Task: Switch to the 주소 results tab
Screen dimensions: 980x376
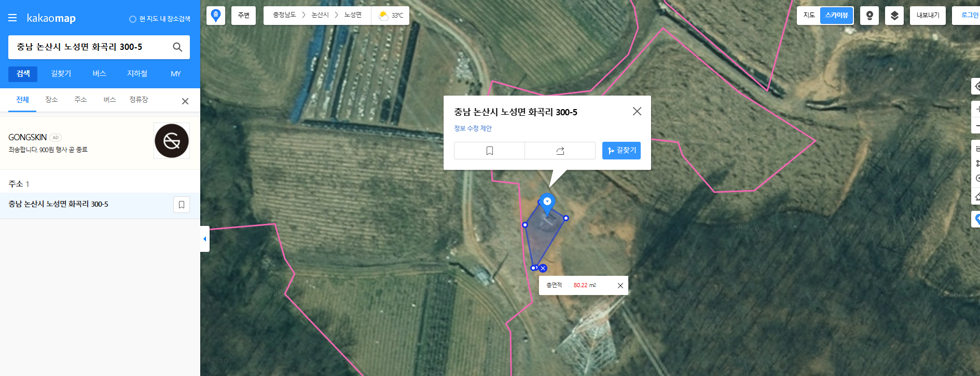Action: click(80, 100)
